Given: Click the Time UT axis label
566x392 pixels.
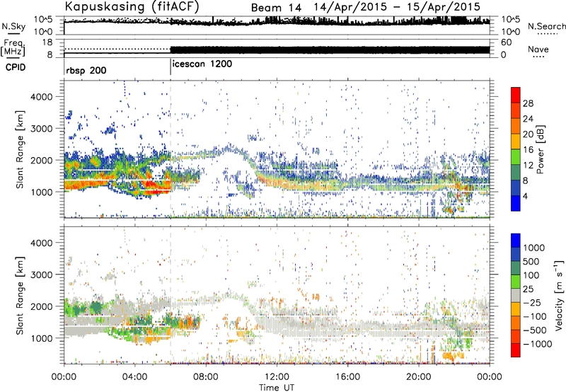Looking at the screenshot, I should coord(277,388).
